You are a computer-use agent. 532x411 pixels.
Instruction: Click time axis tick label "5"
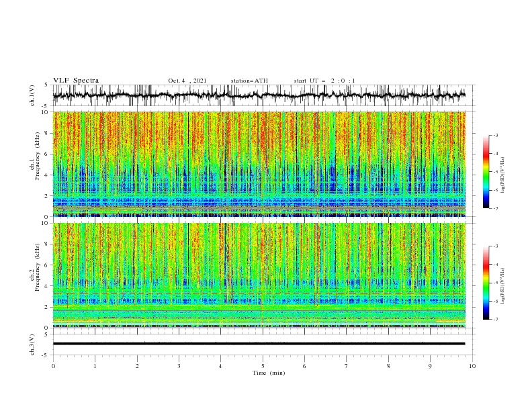click(x=263, y=366)
